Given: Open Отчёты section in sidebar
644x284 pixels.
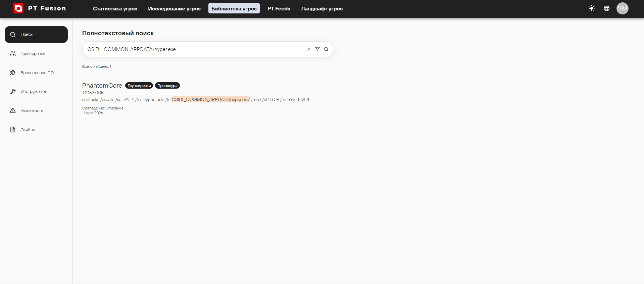Looking at the screenshot, I should coord(36,130).
